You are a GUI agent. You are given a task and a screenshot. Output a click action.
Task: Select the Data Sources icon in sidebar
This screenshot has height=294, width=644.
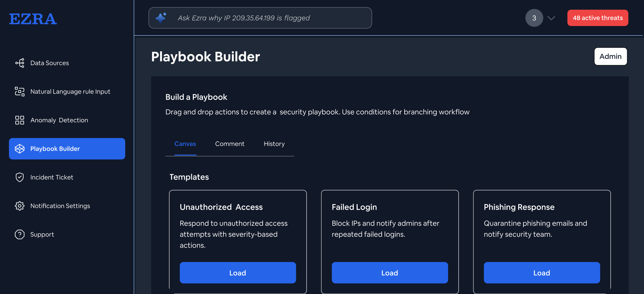coord(20,63)
